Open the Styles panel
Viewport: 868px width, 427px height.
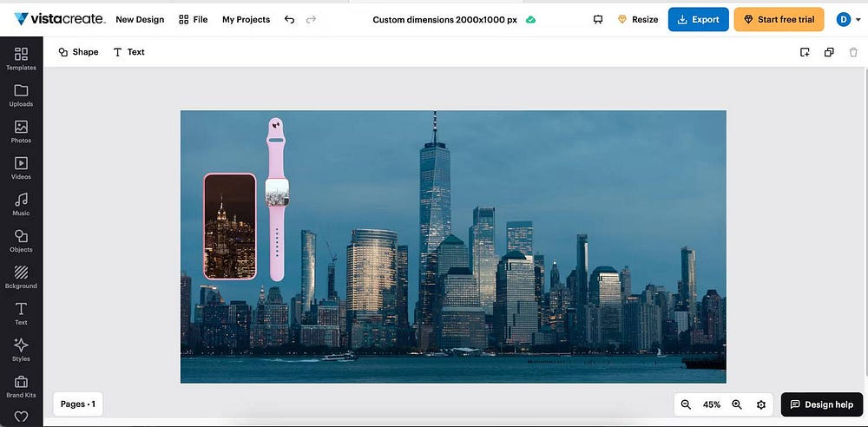[x=21, y=350]
